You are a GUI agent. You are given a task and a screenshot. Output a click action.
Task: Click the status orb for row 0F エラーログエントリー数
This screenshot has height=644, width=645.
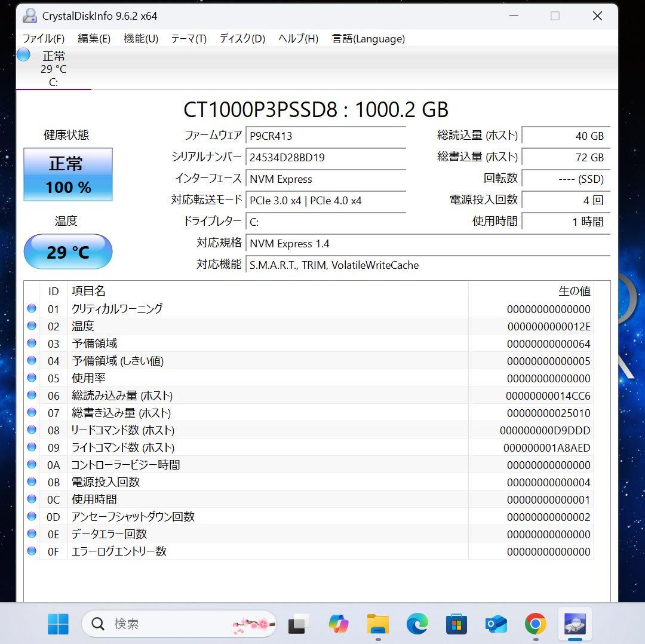click(x=32, y=551)
